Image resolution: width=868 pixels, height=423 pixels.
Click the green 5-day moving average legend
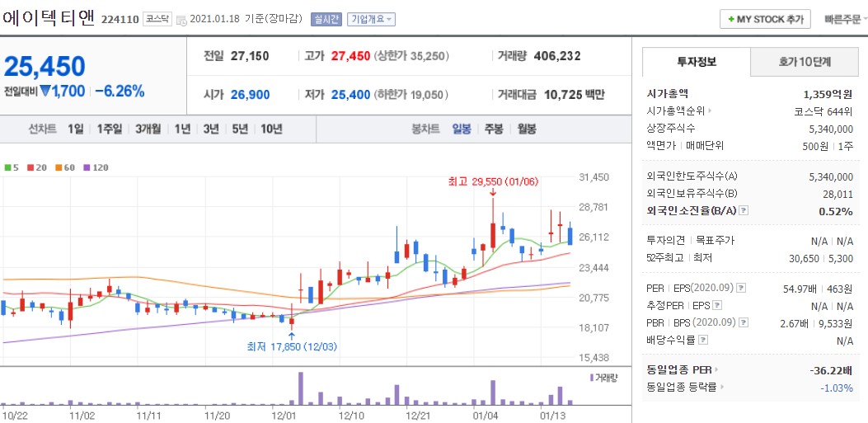click(x=12, y=167)
